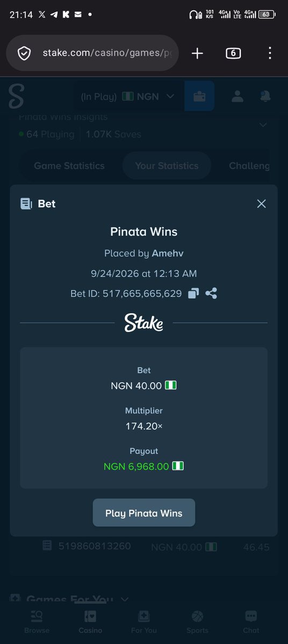Collapse the Pinata Wins Insights chevron
This screenshot has width=288, height=644.
pyautogui.click(x=263, y=125)
